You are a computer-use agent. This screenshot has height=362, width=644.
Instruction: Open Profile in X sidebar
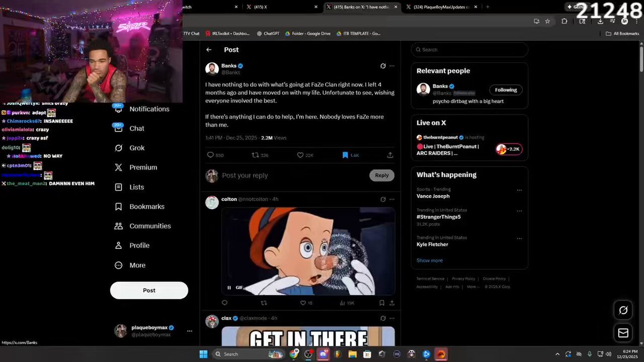[x=132, y=246]
